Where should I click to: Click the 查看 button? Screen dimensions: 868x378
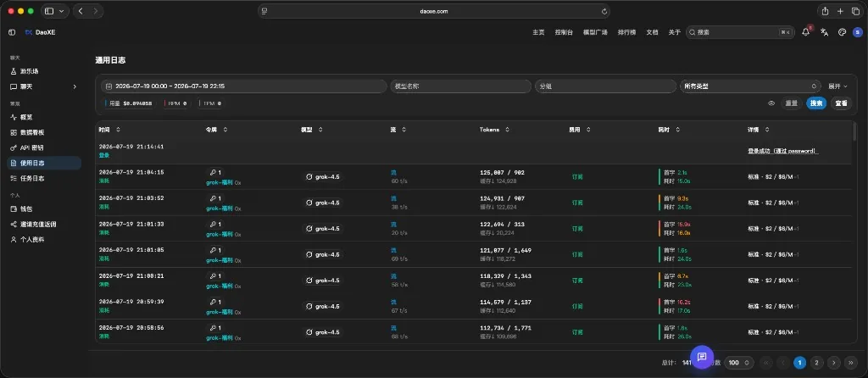[842, 103]
